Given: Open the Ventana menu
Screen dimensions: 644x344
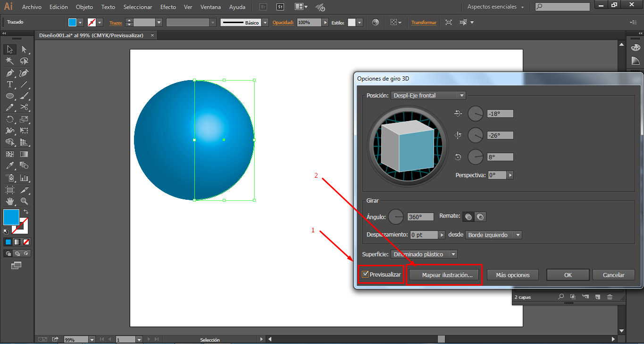Looking at the screenshot, I should point(210,7).
